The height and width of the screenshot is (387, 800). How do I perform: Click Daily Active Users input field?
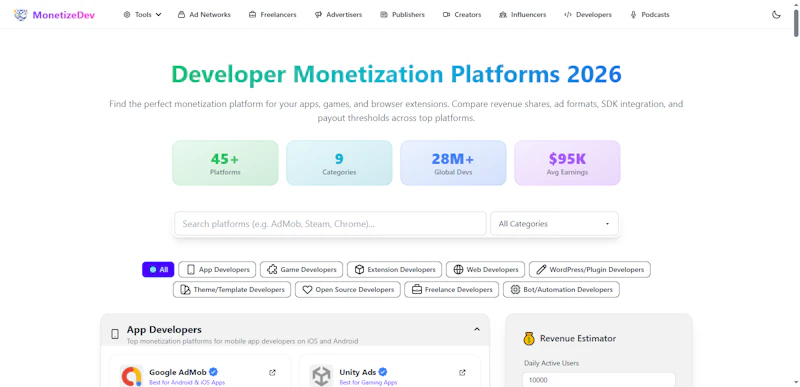pos(598,380)
